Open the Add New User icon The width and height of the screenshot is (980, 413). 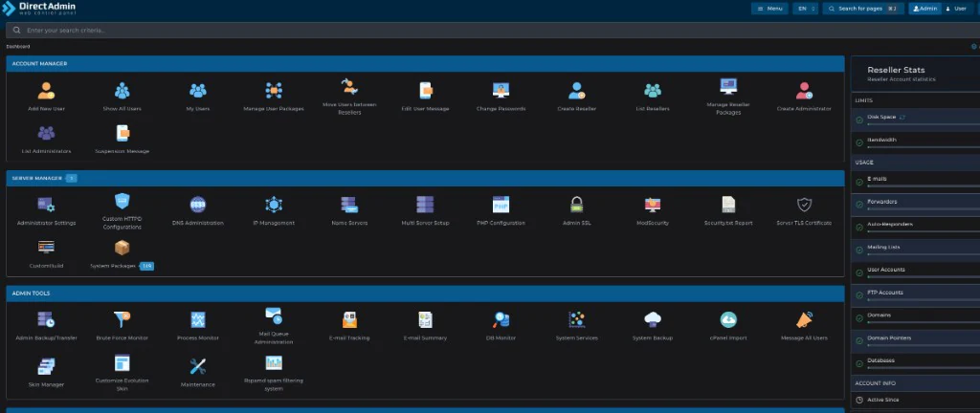point(46,91)
